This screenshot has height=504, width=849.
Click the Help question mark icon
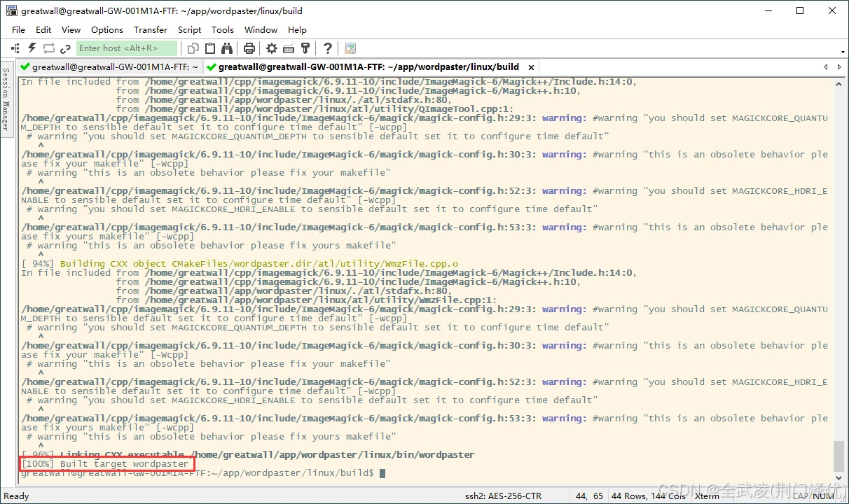point(328,48)
